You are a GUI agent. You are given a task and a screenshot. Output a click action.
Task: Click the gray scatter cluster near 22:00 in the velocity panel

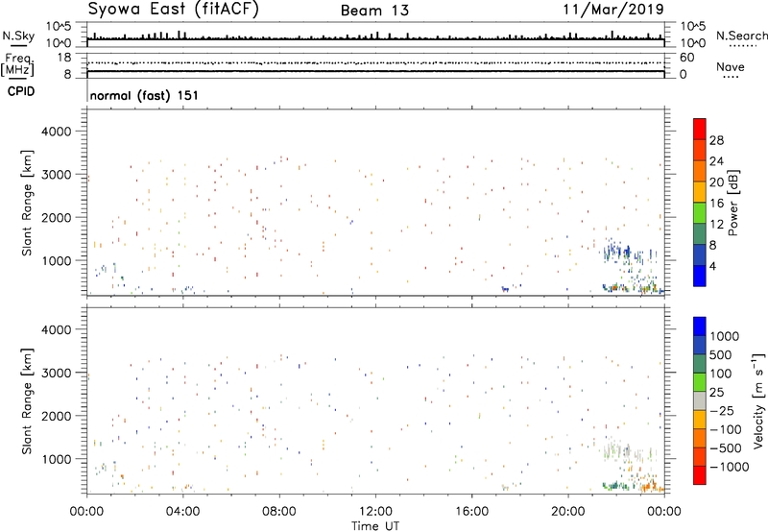pos(617,449)
